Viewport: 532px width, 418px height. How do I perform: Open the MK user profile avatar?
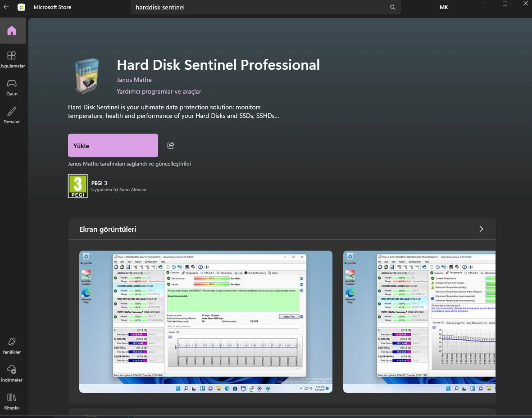[x=444, y=7]
